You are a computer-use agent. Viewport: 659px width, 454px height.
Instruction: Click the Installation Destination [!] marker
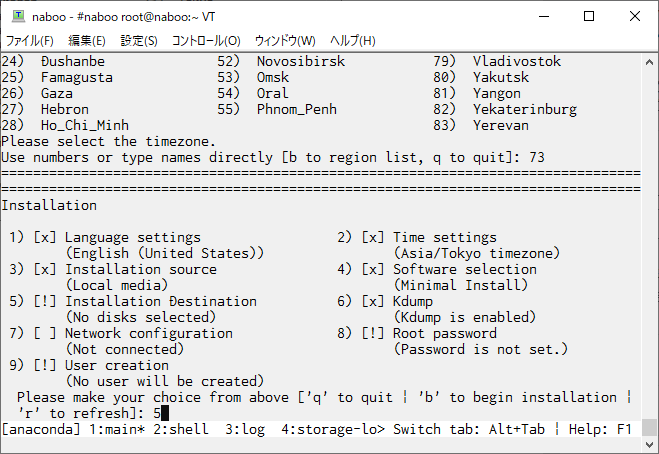point(45,301)
